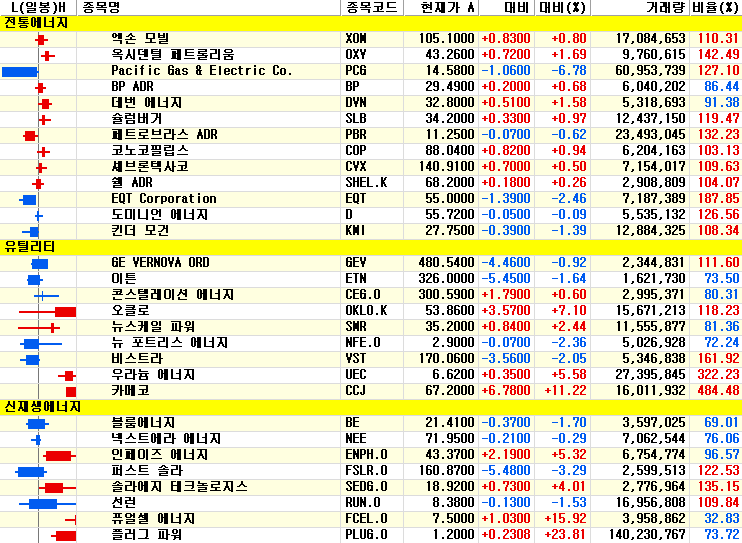This screenshot has width=742, height=543.
Task: Click the candlestick for 페트로브라스 ADR
Action: point(30,136)
